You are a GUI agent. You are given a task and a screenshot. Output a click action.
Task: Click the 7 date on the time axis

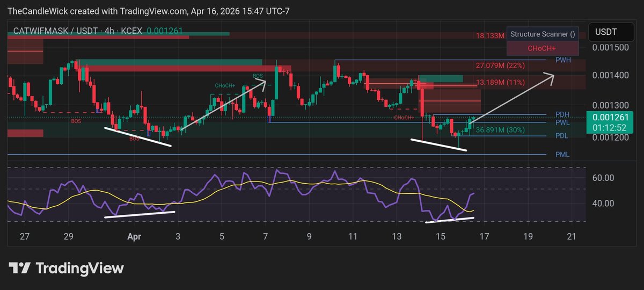click(x=265, y=235)
